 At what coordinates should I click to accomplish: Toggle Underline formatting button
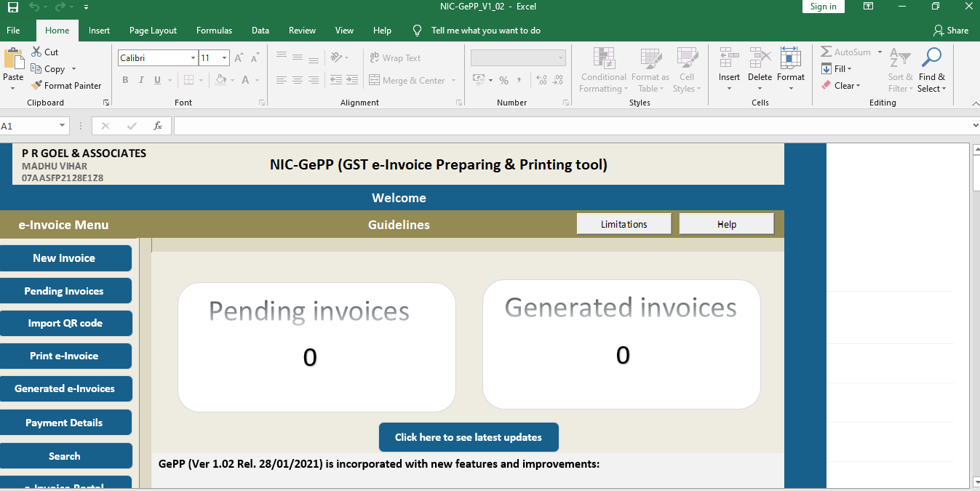158,80
